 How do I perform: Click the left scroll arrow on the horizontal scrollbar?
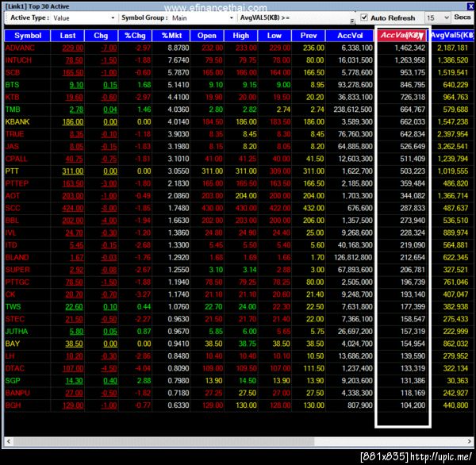[9, 441]
